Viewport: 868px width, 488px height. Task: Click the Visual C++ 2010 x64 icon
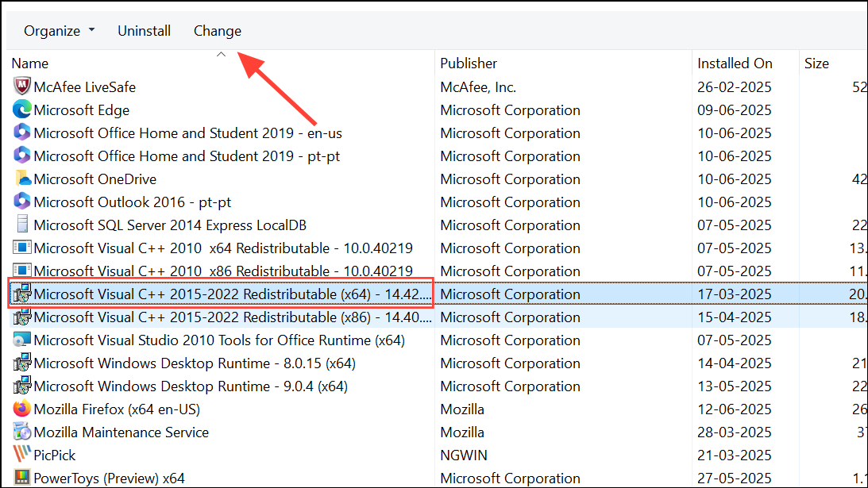[x=21, y=248]
